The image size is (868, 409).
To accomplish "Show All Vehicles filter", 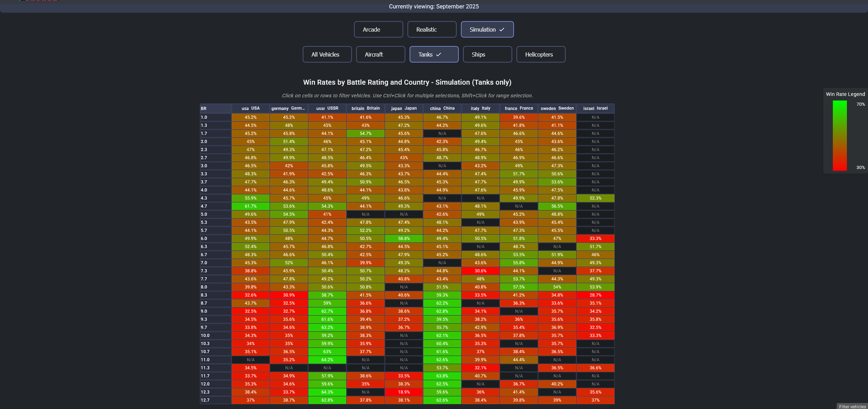I will click(327, 54).
